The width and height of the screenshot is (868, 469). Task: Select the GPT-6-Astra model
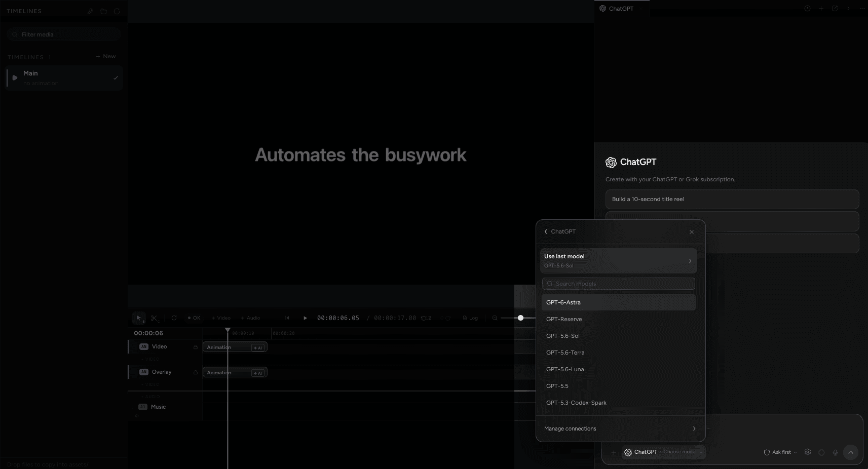[x=618, y=302]
